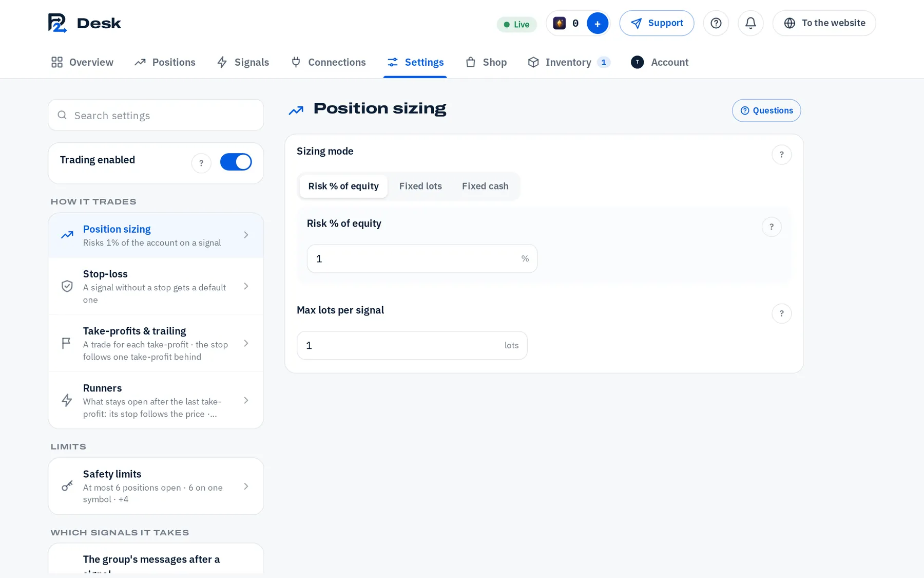Expand the Safety limits chevron
The height and width of the screenshot is (578, 924).
[246, 486]
